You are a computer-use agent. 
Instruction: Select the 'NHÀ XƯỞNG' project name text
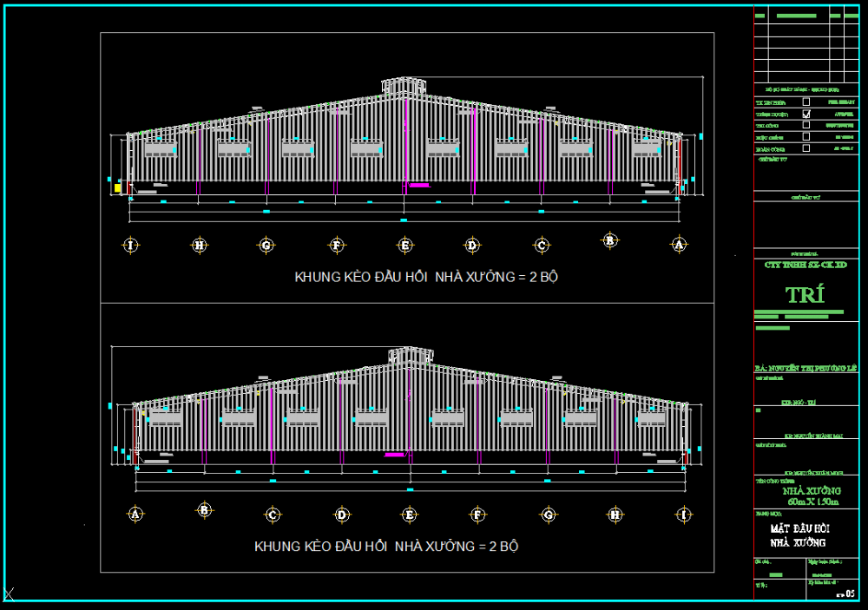[x=812, y=491]
